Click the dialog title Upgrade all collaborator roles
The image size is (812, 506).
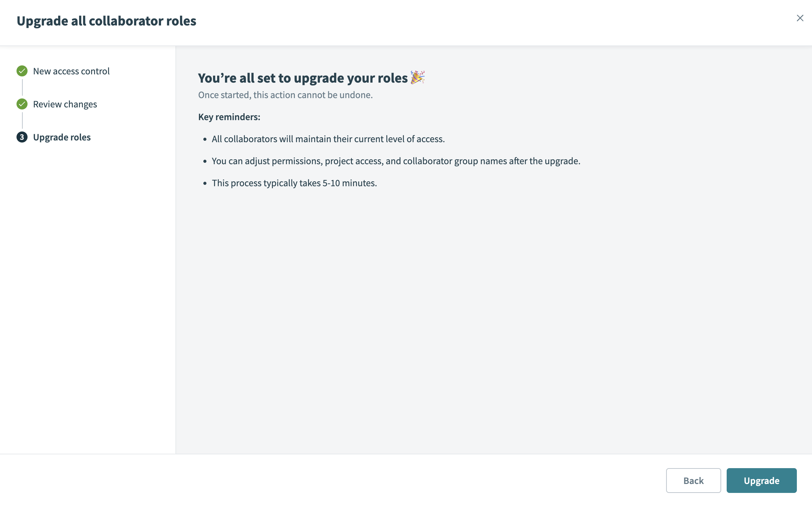click(x=107, y=21)
